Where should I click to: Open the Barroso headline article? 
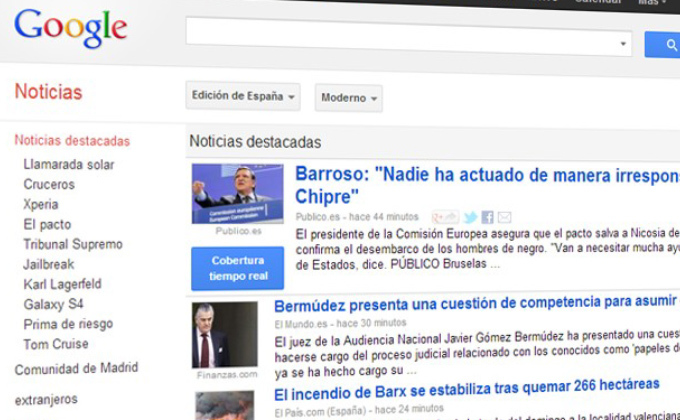(x=487, y=185)
